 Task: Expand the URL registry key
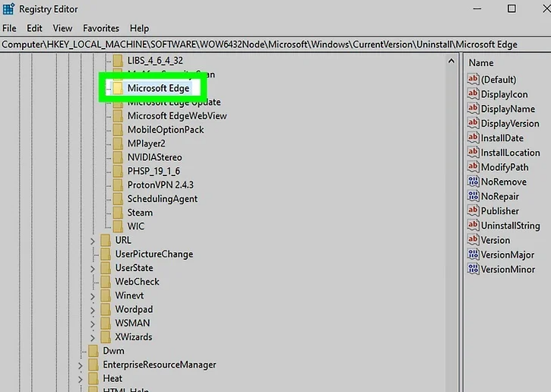pyautogui.click(x=93, y=241)
